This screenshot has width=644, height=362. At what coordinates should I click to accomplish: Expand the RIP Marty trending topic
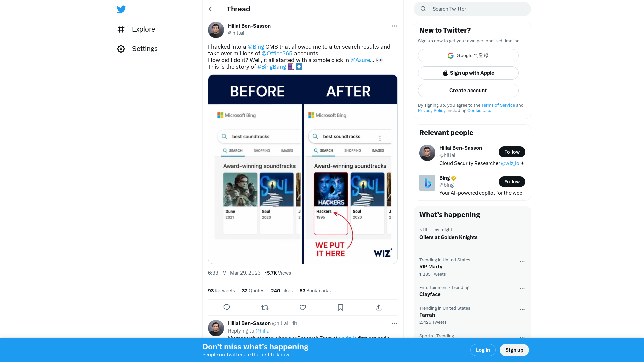tap(522, 261)
